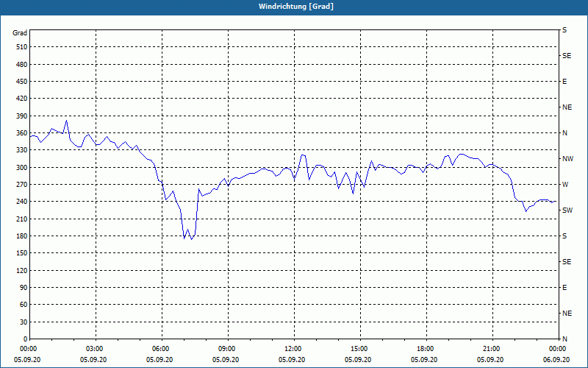Click the 30 degree axis label
Viewport: 588px width, 368px height.
[24, 322]
